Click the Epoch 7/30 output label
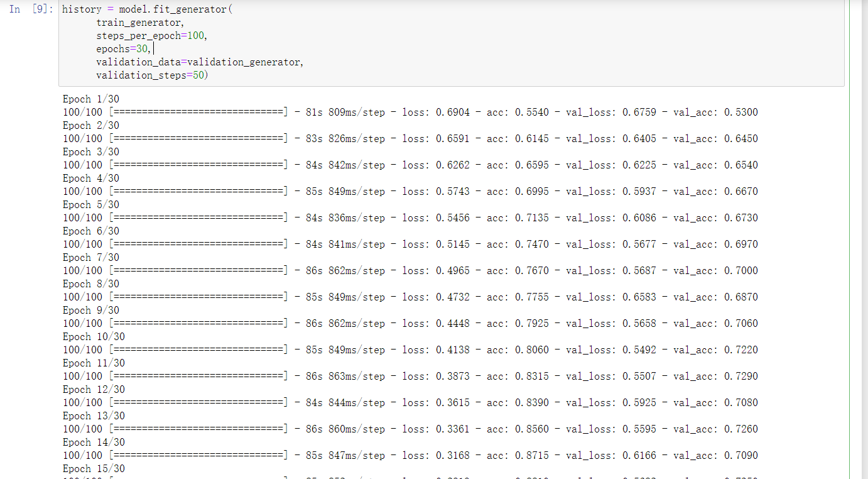868x479 pixels. [91, 258]
